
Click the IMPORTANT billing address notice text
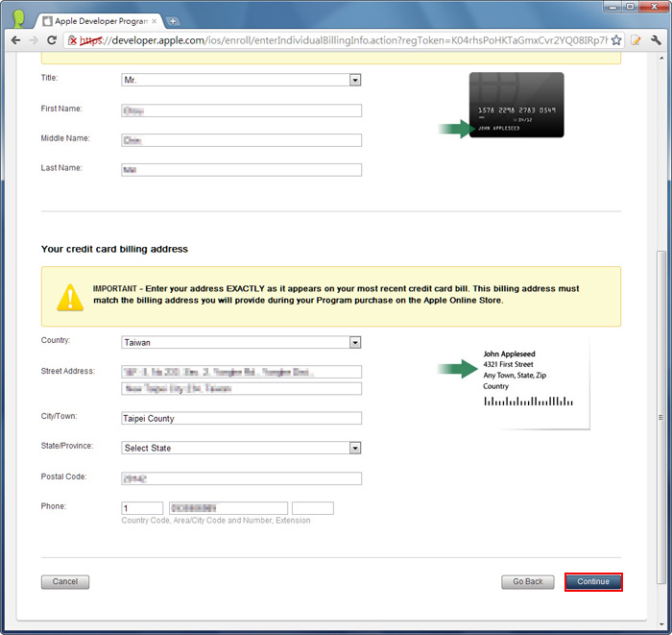[x=336, y=295]
